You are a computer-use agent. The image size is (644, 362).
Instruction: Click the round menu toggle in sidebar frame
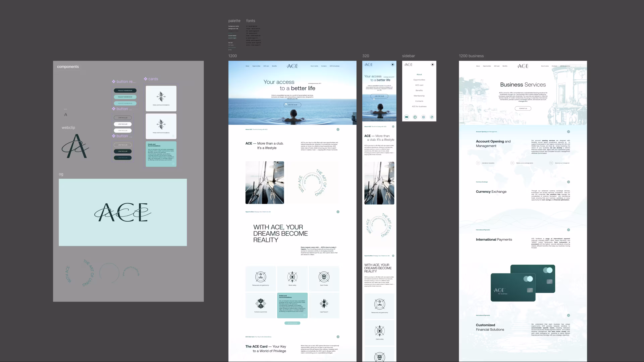tap(433, 65)
